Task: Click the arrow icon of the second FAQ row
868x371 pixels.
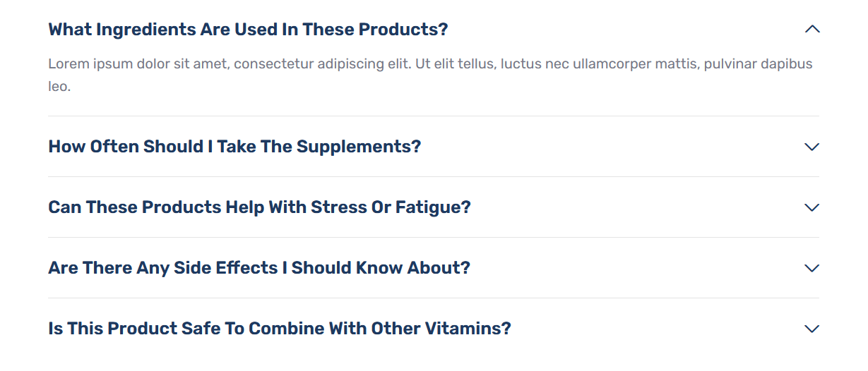Action: point(812,147)
